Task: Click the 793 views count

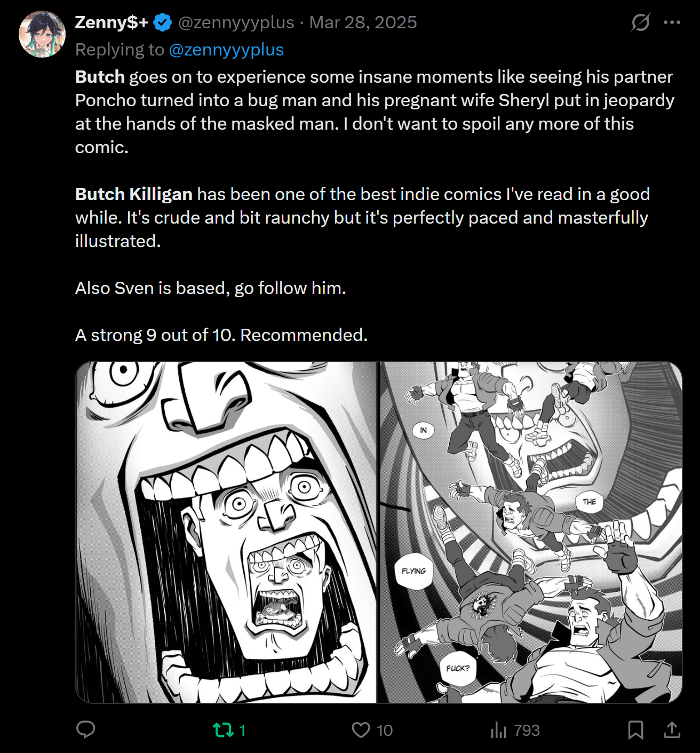Action: pyautogui.click(x=527, y=730)
